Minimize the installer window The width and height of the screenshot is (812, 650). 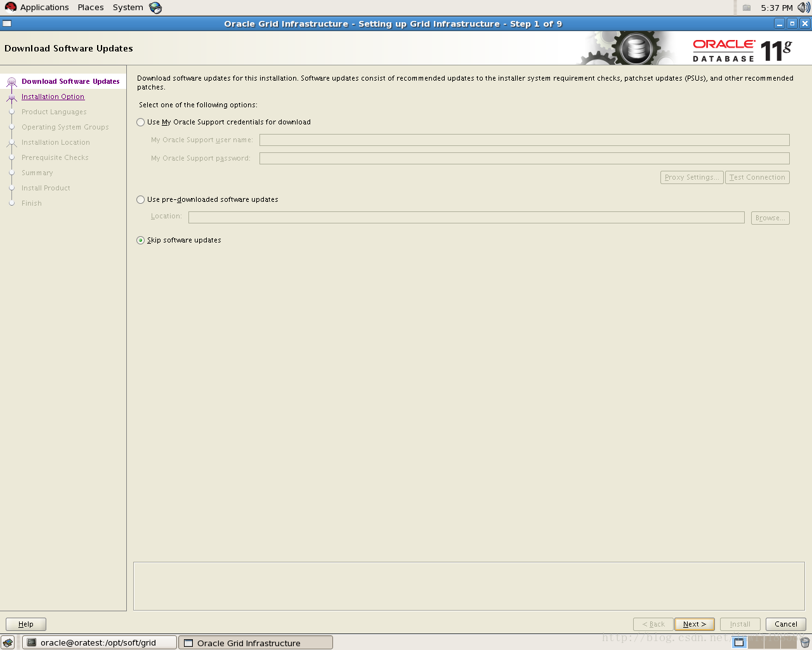click(780, 23)
